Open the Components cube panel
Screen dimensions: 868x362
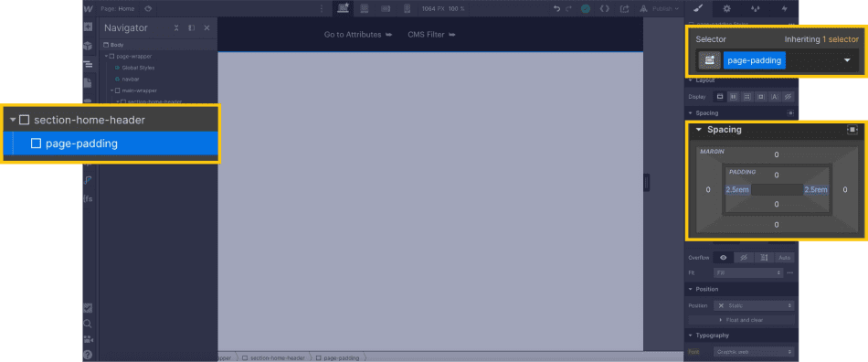[x=88, y=46]
